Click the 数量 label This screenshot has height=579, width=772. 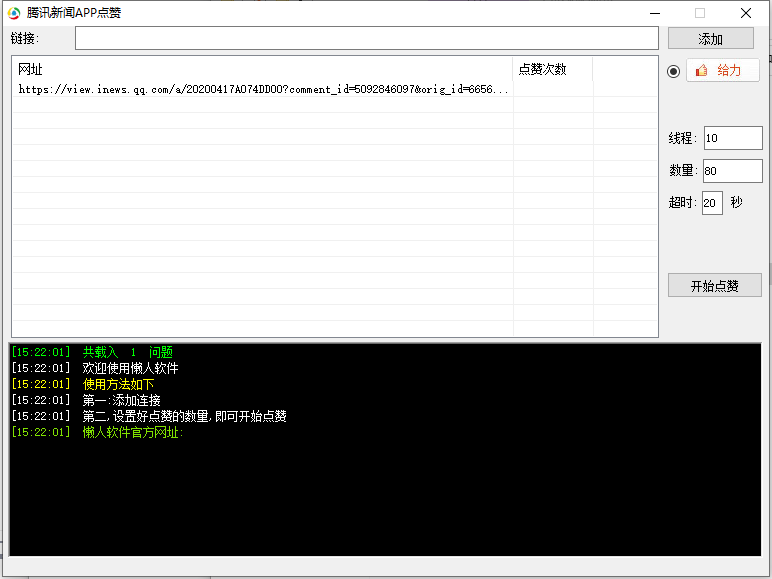click(x=683, y=170)
